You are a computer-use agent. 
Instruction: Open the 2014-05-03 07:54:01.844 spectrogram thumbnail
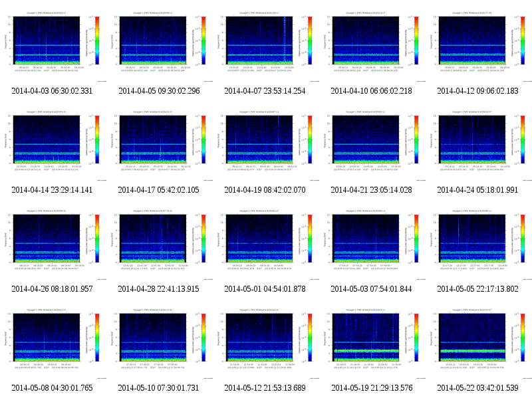point(372,242)
